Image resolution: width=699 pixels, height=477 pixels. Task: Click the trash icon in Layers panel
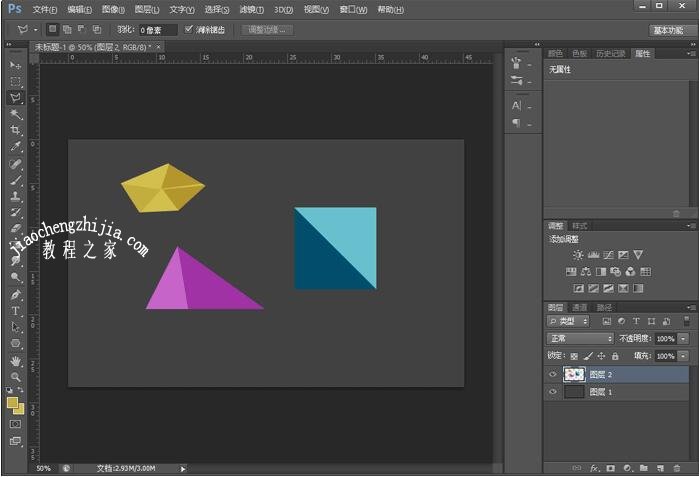click(677, 468)
